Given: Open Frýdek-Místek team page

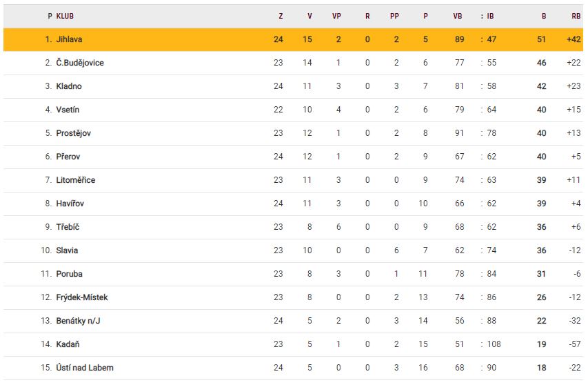Looking at the screenshot, I should click(82, 297).
